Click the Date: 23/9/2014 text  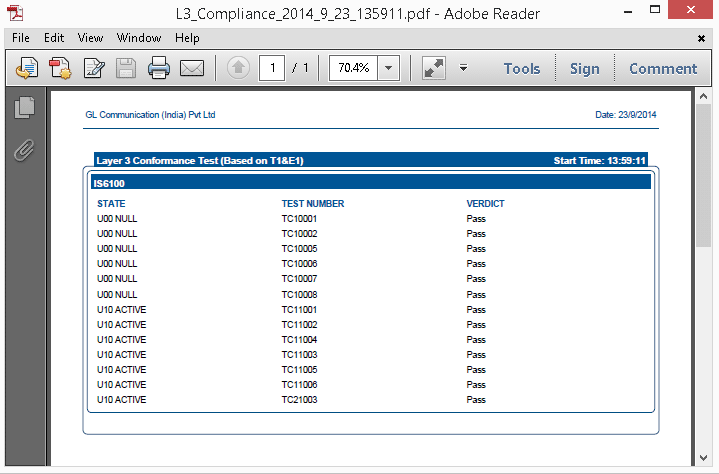tap(625, 115)
